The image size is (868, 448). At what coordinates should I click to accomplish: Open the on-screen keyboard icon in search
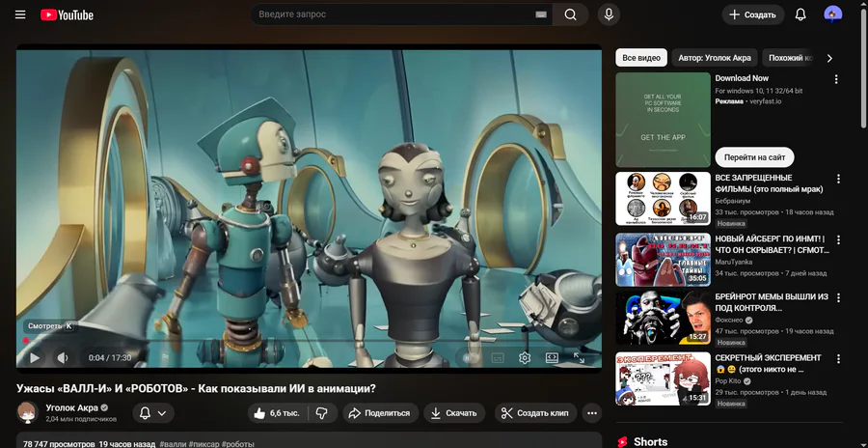(541, 14)
